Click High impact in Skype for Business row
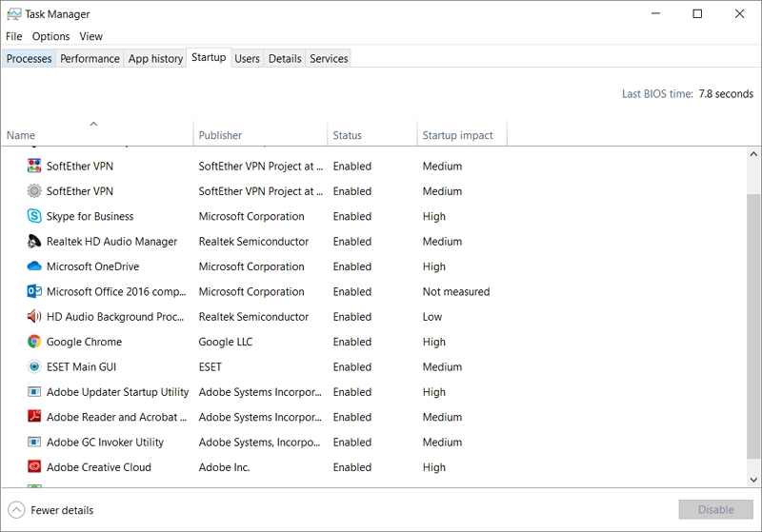This screenshot has height=532, width=762. pos(434,216)
